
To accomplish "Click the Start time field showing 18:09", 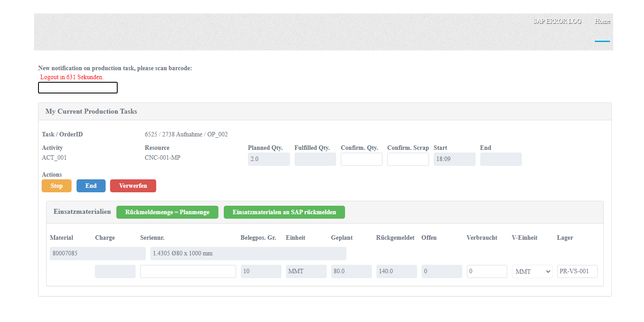I will pos(454,159).
